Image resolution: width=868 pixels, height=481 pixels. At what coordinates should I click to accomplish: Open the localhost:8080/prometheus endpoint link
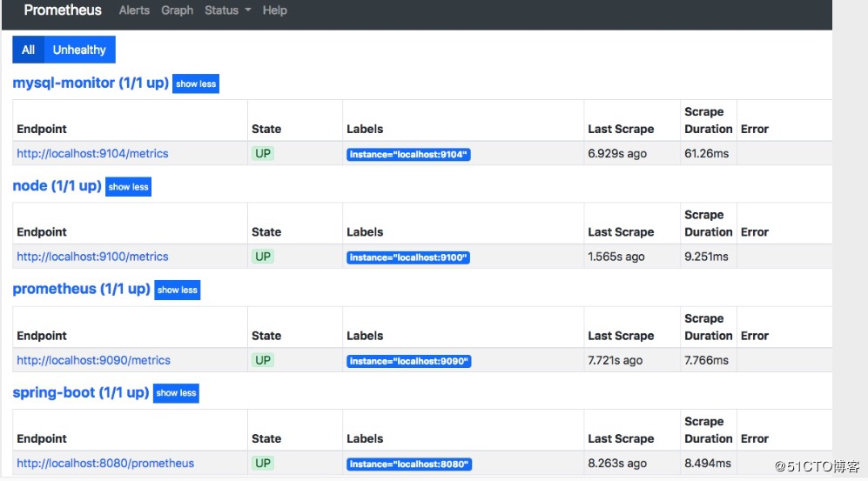[x=105, y=464]
